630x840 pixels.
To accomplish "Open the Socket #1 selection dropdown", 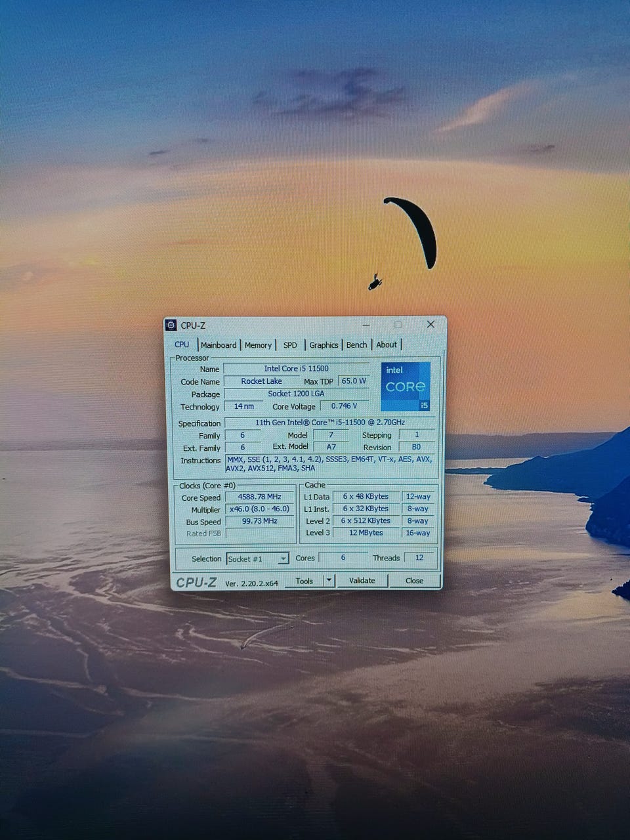I will (x=257, y=558).
